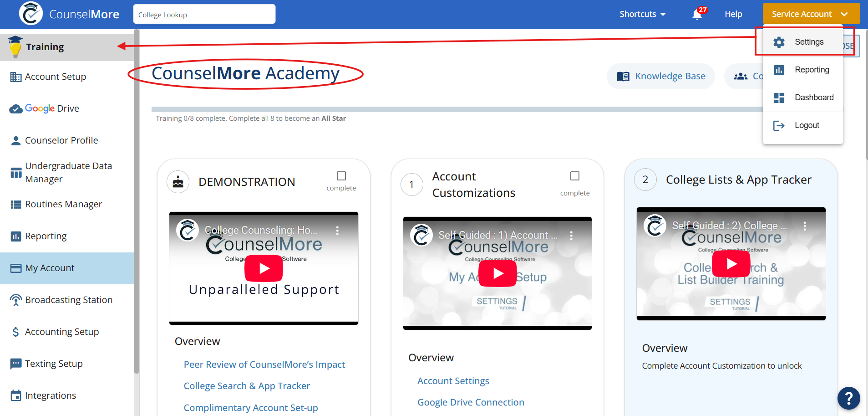The width and height of the screenshot is (868, 416).
Task: Click the Settings gear icon
Action: [x=779, y=42]
